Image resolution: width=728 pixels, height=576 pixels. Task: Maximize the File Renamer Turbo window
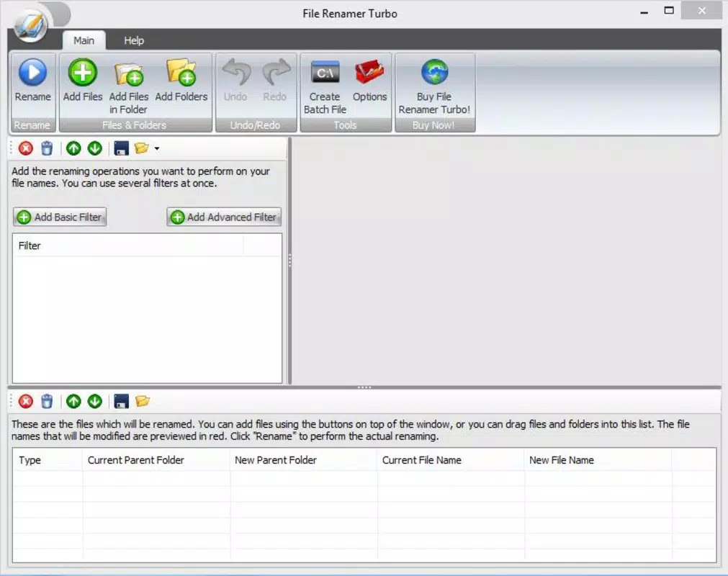click(x=669, y=11)
